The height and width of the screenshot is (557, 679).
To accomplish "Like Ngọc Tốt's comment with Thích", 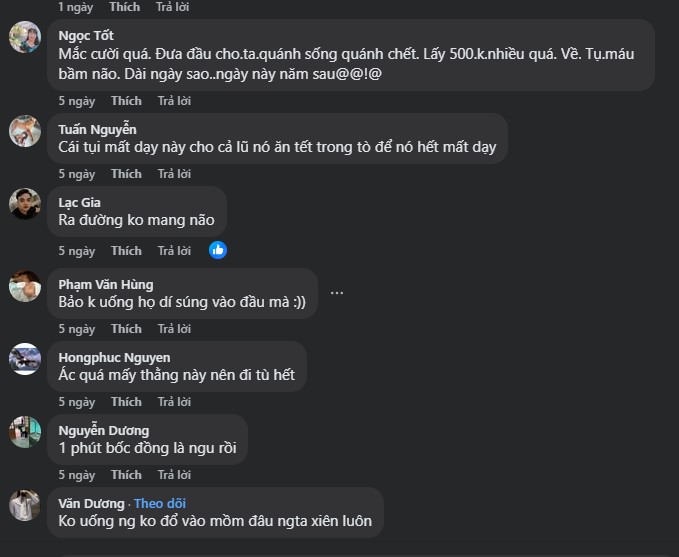I will pyautogui.click(x=126, y=101).
